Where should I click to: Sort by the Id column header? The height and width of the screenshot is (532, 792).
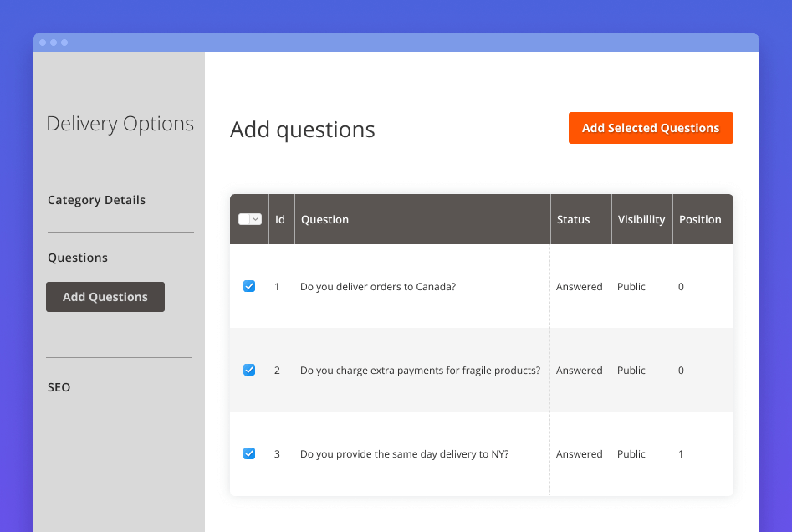[x=280, y=219]
